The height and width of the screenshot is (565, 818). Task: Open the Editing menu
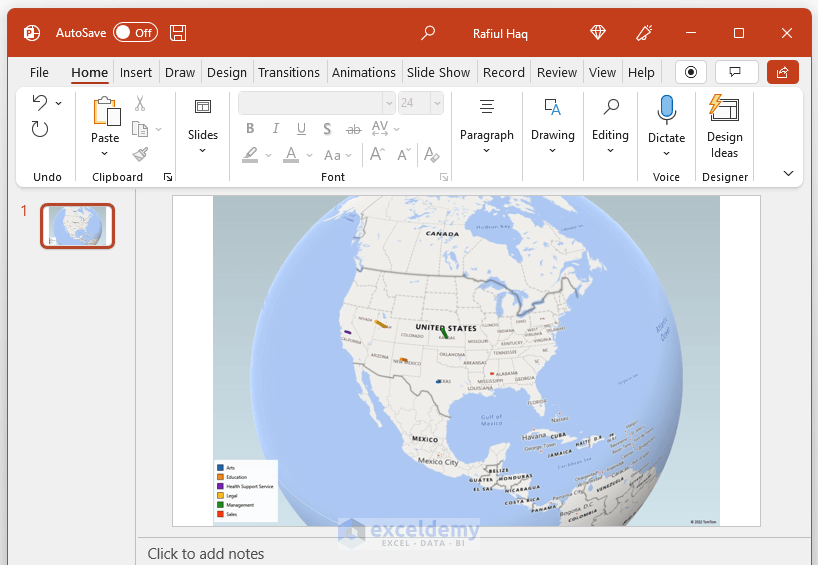(x=610, y=127)
